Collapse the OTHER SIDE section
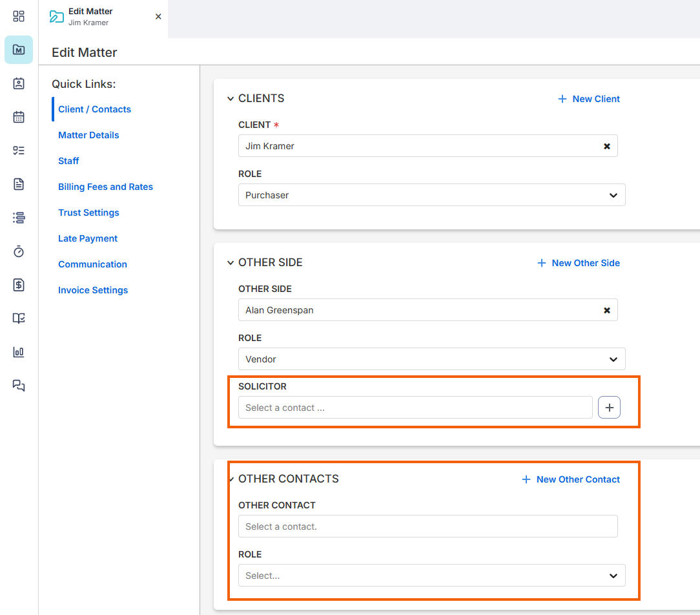This screenshot has height=615, width=700. (231, 263)
